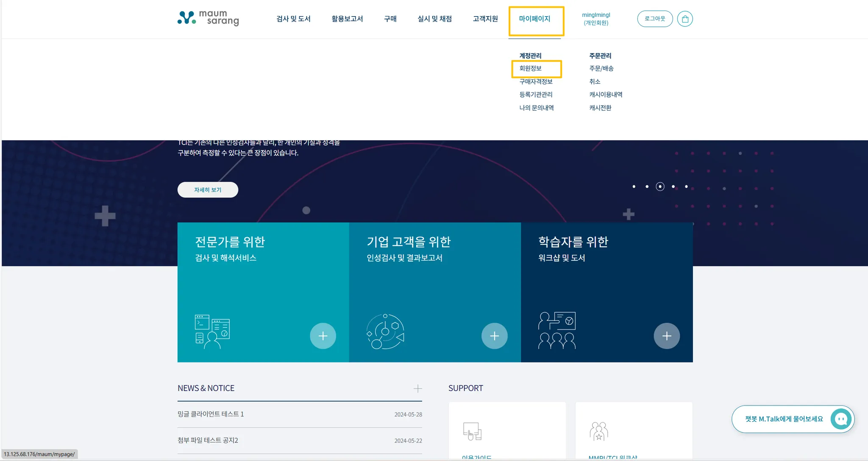Screen dimensions: 868x461
Task: Click plus icon on 기업 고객을 위한 card
Action: click(x=494, y=336)
